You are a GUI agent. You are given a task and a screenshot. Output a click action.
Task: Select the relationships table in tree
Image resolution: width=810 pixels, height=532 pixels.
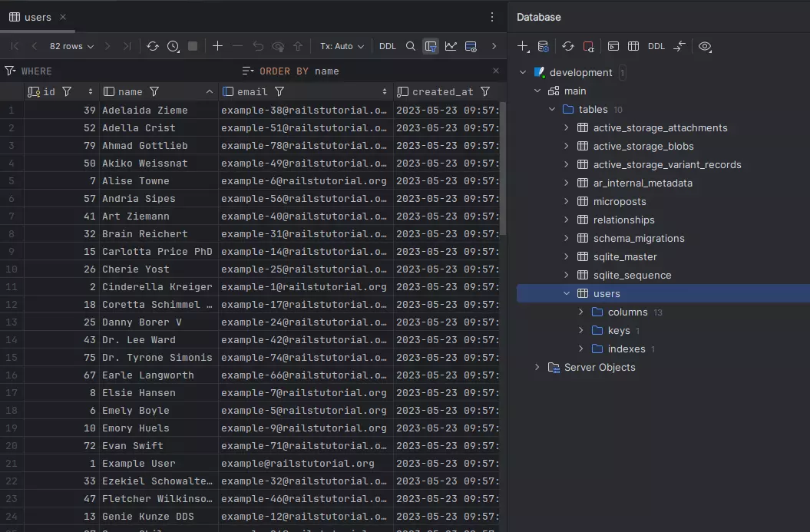point(623,220)
